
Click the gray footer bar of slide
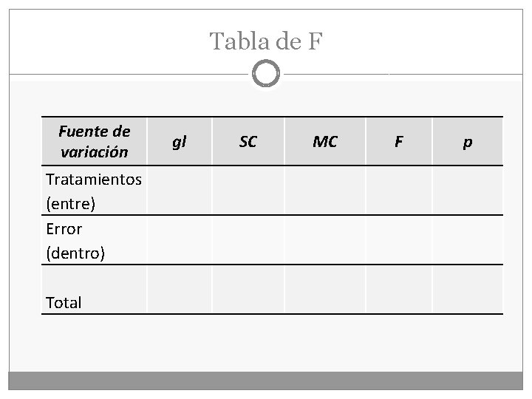tap(266, 381)
